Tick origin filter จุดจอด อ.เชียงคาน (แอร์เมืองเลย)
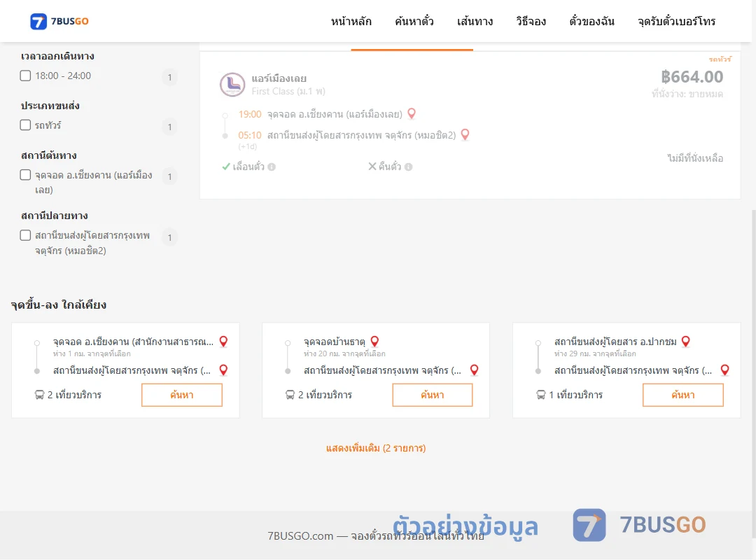 click(26, 175)
